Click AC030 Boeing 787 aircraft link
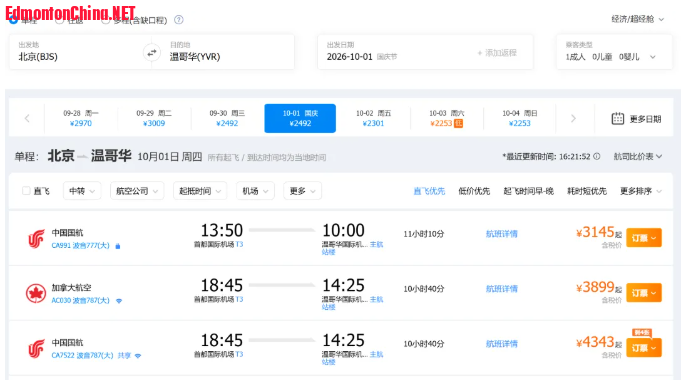 (81, 301)
